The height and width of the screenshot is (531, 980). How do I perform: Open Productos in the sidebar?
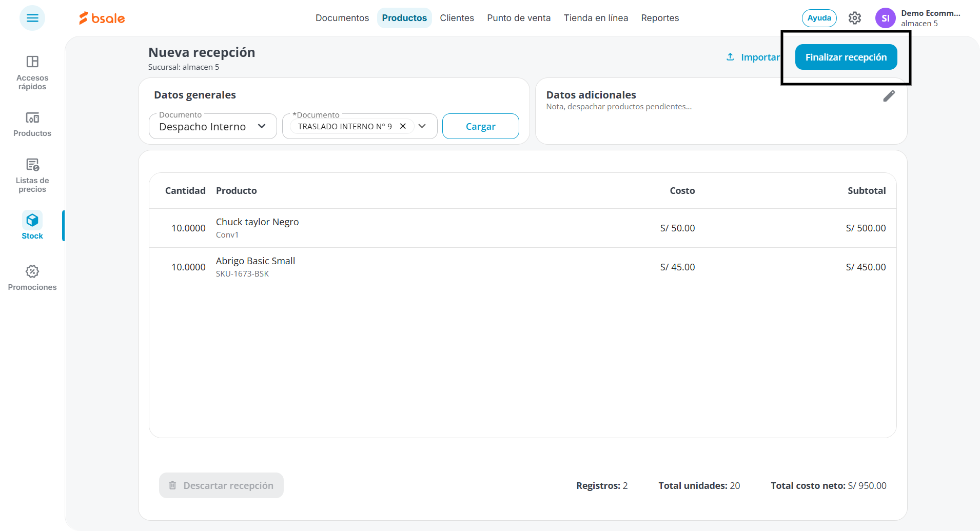click(32, 125)
